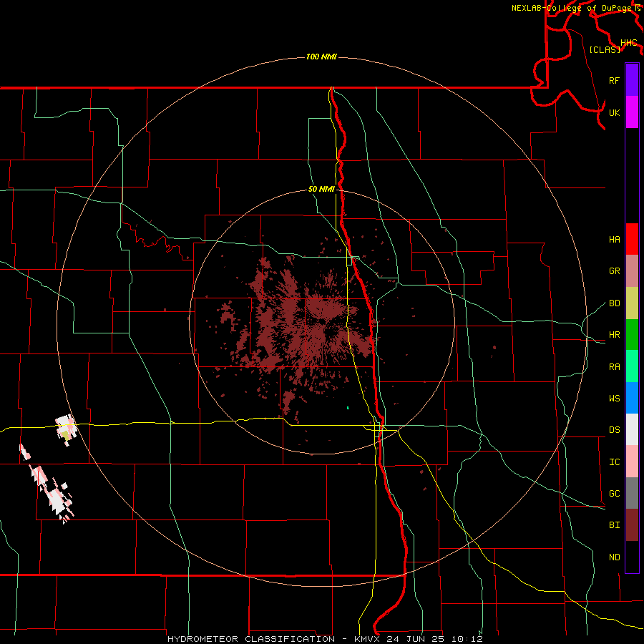Screen dimensions: 644x644
Task: Click the RF legend label
Action: coord(614,80)
